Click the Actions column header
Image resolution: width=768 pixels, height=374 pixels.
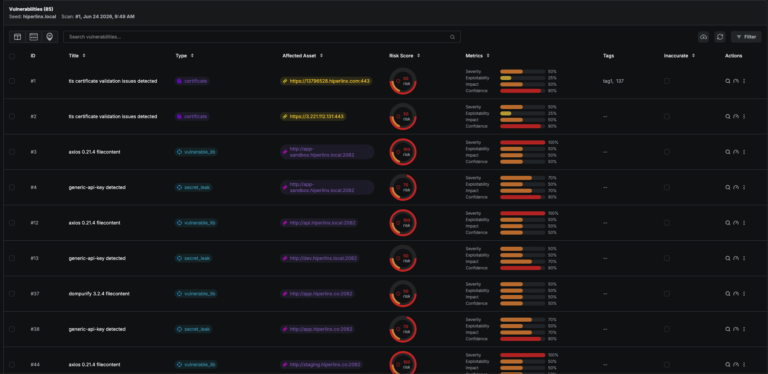[x=733, y=56]
